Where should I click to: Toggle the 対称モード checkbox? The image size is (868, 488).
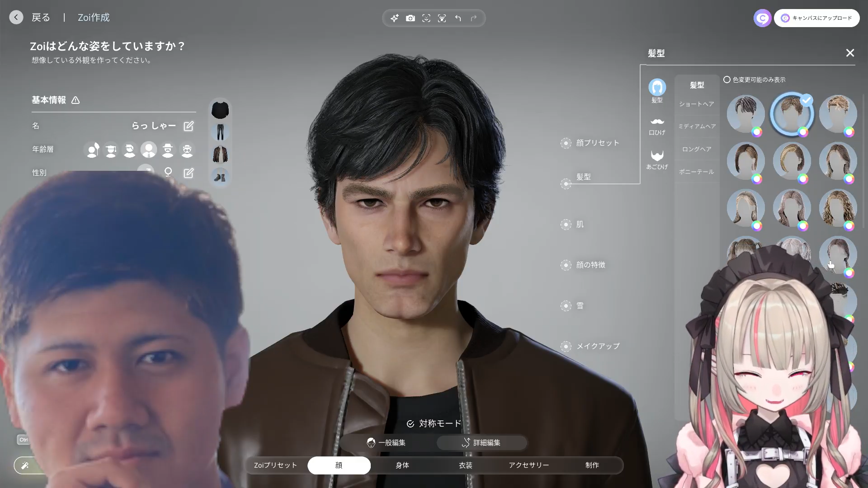(x=410, y=424)
